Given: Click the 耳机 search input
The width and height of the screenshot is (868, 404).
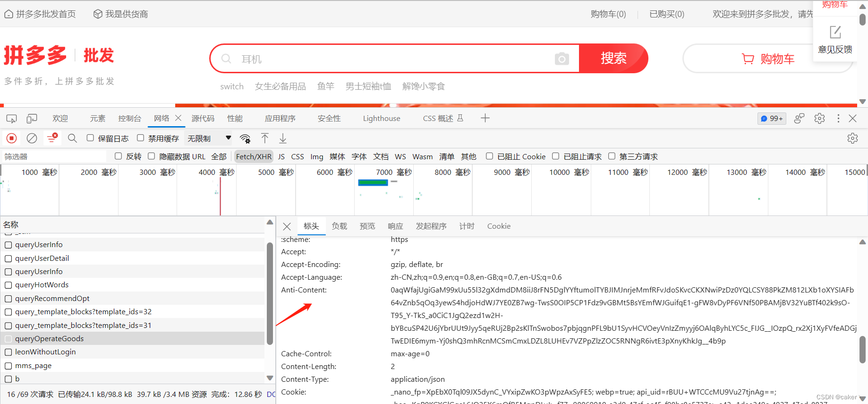Looking at the screenshot, I should (394, 59).
